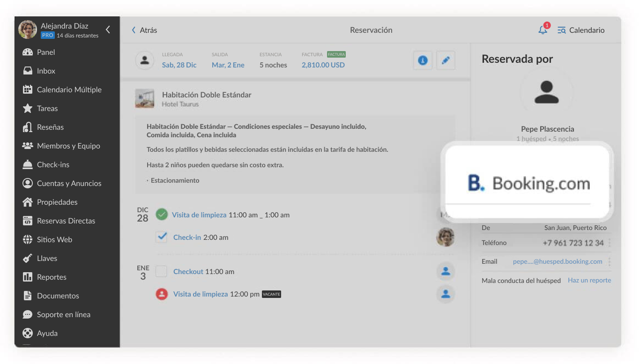Click the green FACTURA badge
640x364 pixels.
click(x=336, y=54)
